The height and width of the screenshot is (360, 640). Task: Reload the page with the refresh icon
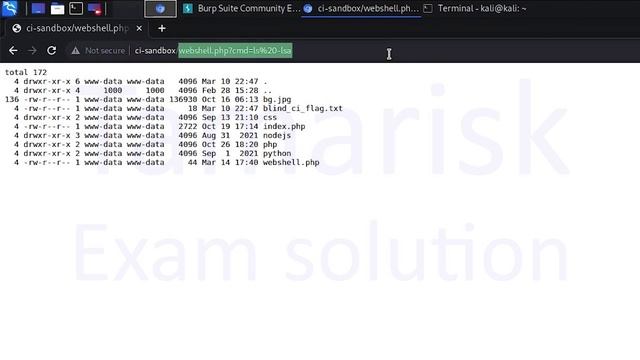pyautogui.click(x=51, y=51)
